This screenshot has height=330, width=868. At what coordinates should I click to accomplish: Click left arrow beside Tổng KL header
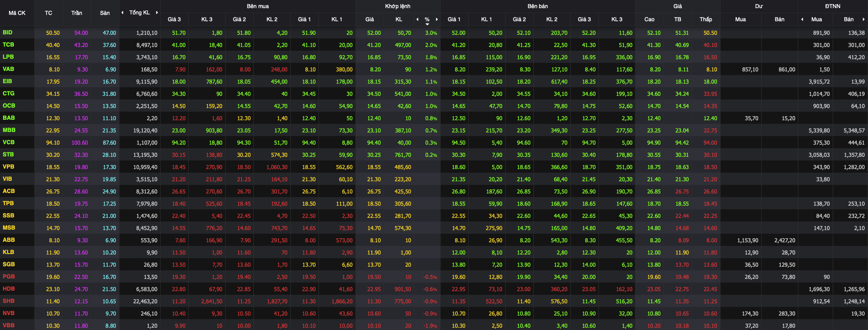coord(122,13)
